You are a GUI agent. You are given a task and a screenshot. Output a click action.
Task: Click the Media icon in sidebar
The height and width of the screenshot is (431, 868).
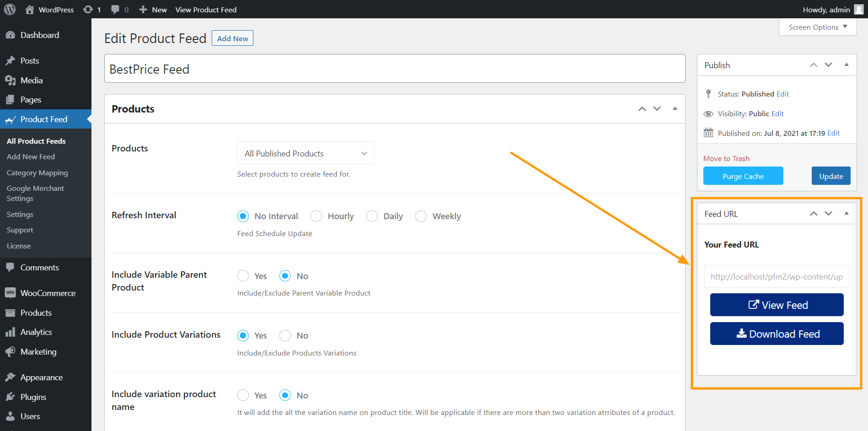[10, 81]
